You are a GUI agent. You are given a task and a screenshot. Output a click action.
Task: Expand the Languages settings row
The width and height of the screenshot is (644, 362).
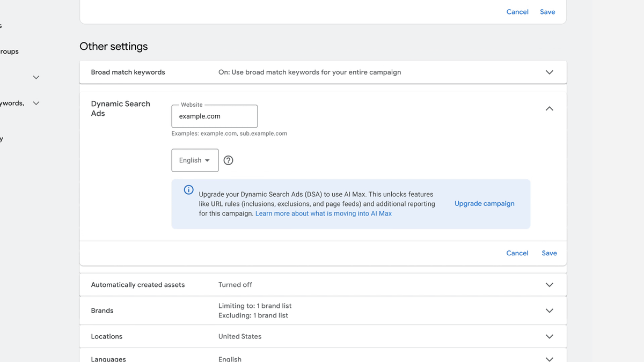[x=549, y=358]
